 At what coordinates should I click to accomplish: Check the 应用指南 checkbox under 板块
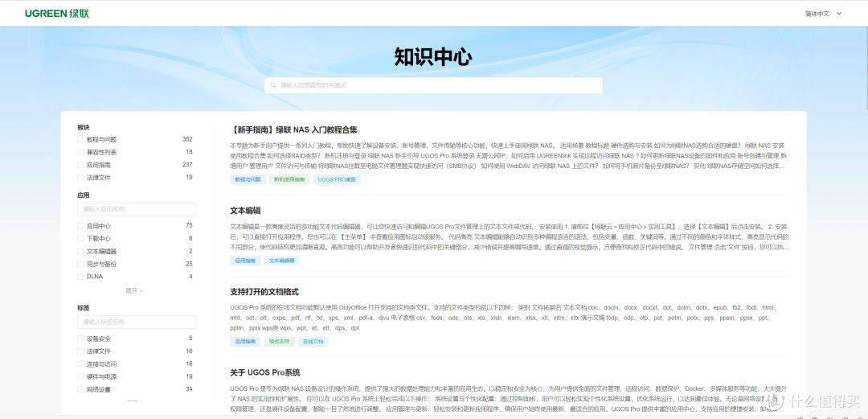point(80,165)
